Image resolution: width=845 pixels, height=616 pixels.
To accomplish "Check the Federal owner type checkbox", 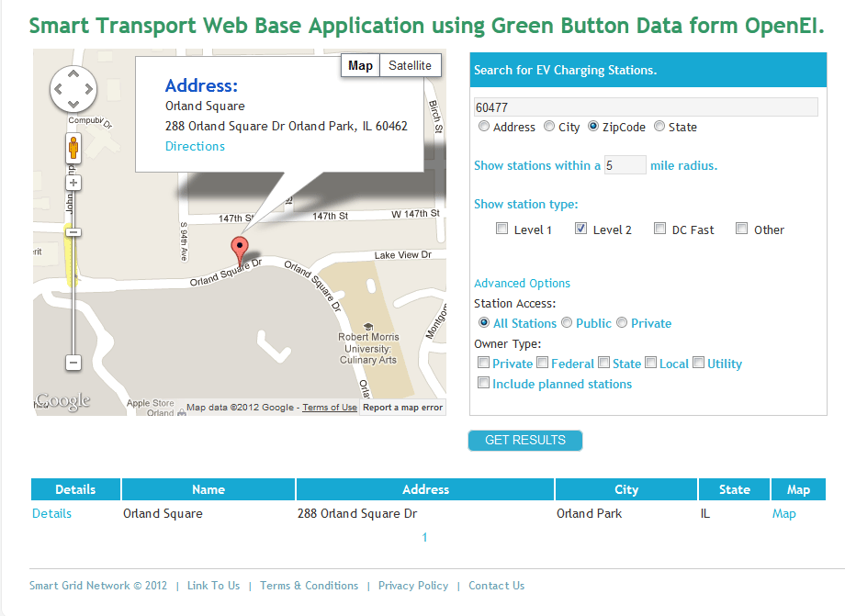I will coord(543,363).
